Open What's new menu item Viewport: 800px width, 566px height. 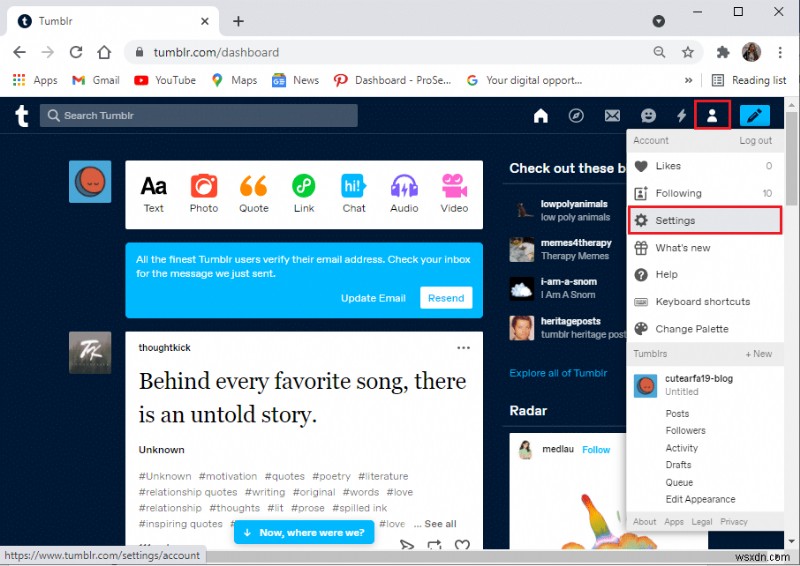[705, 248]
